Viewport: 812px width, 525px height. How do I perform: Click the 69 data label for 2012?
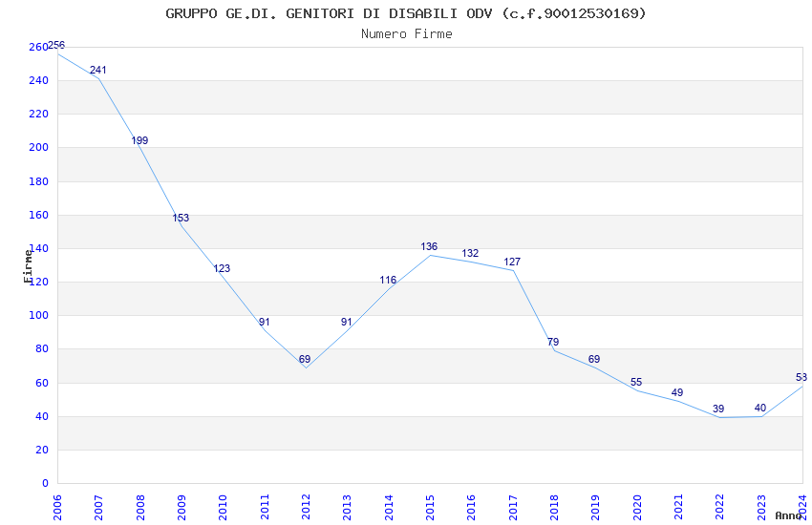[305, 359]
